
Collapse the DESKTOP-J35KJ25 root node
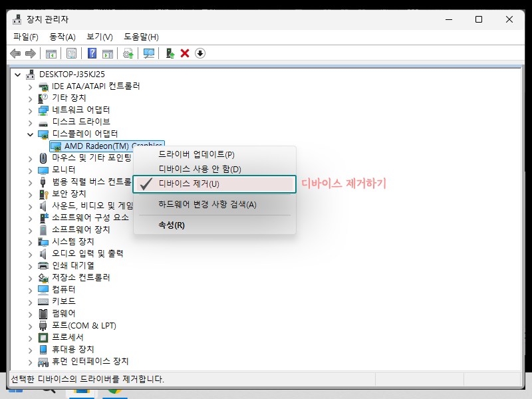click(18, 74)
